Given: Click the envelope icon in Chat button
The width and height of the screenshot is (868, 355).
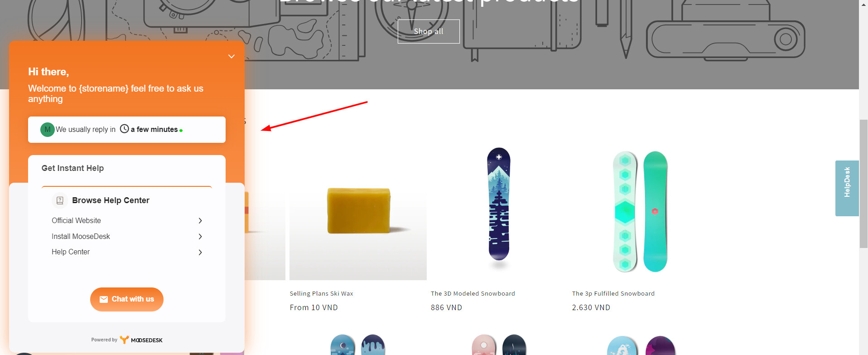Looking at the screenshot, I should [x=104, y=299].
